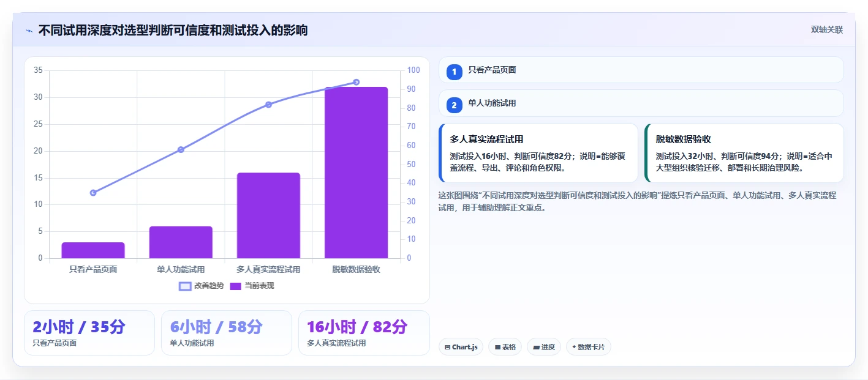Click the x-axis label 脱敏数据验收
Image resolution: width=868 pixels, height=380 pixels.
[x=357, y=269]
